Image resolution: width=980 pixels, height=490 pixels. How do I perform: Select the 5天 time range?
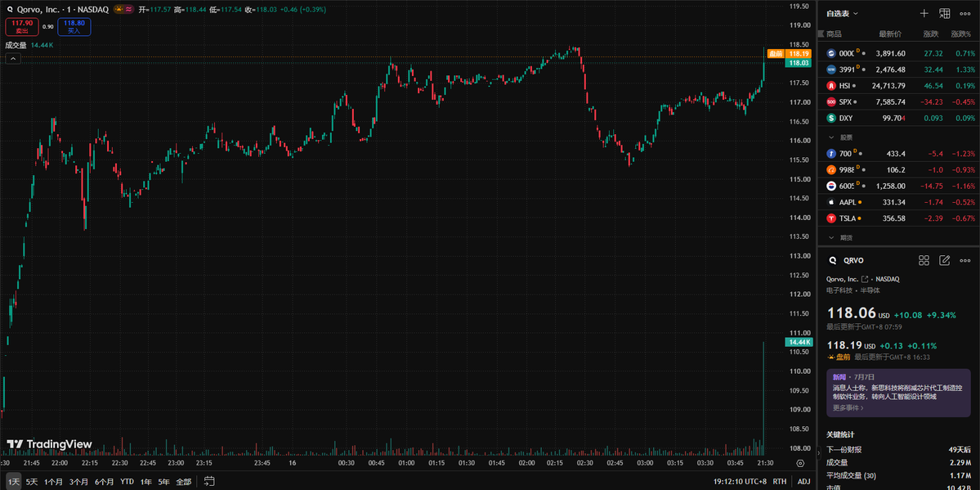(32, 482)
